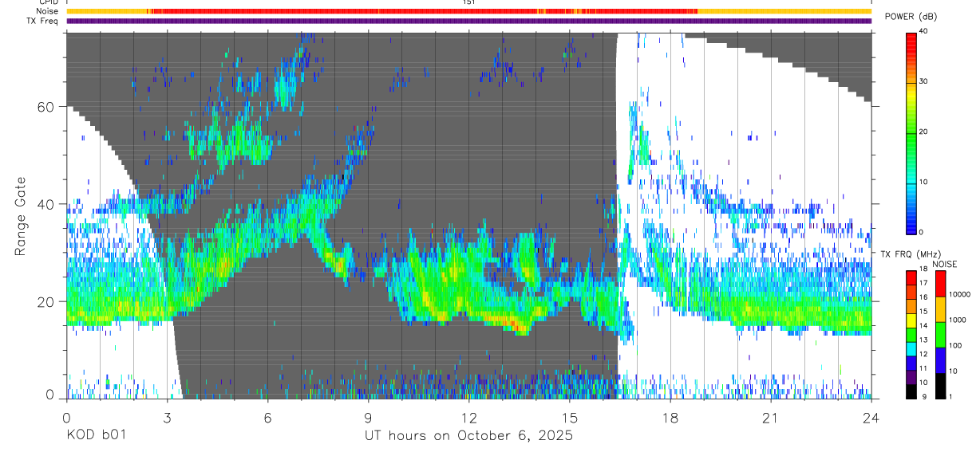Click the Noise strip above the plot
This screenshot has height=452, width=980.
[x=468, y=11]
